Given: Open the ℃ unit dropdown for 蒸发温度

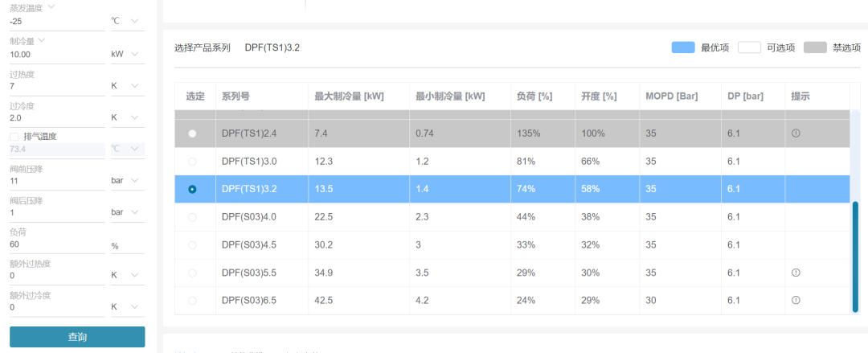Looking at the screenshot, I should coord(127,21).
